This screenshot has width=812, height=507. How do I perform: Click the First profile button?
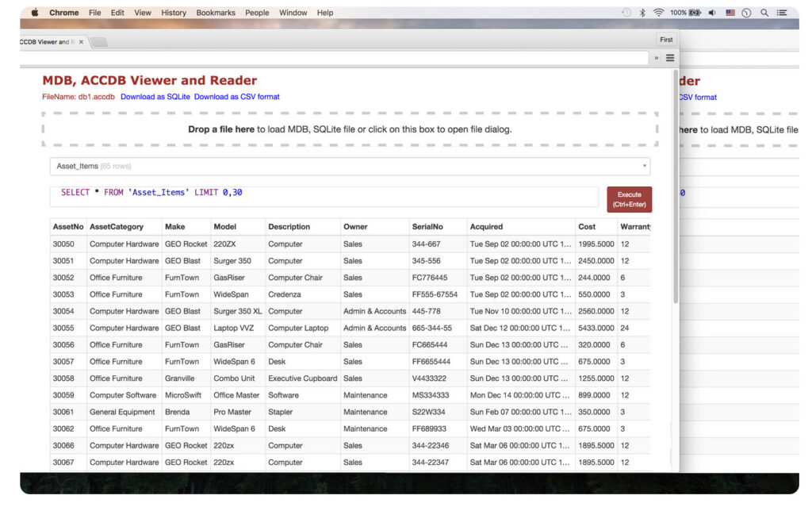pos(666,40)
